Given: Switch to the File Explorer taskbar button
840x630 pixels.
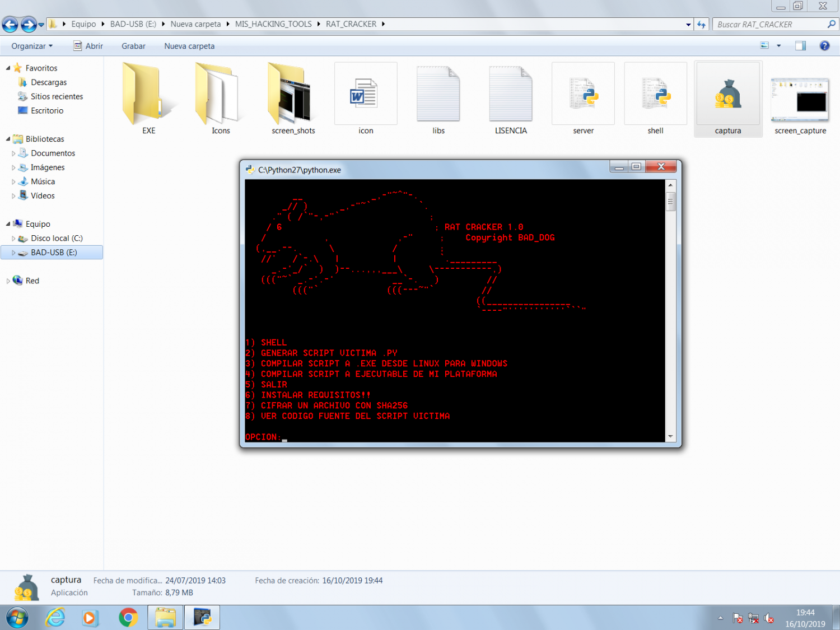Looking at the screenshot, I should point(165,618).
